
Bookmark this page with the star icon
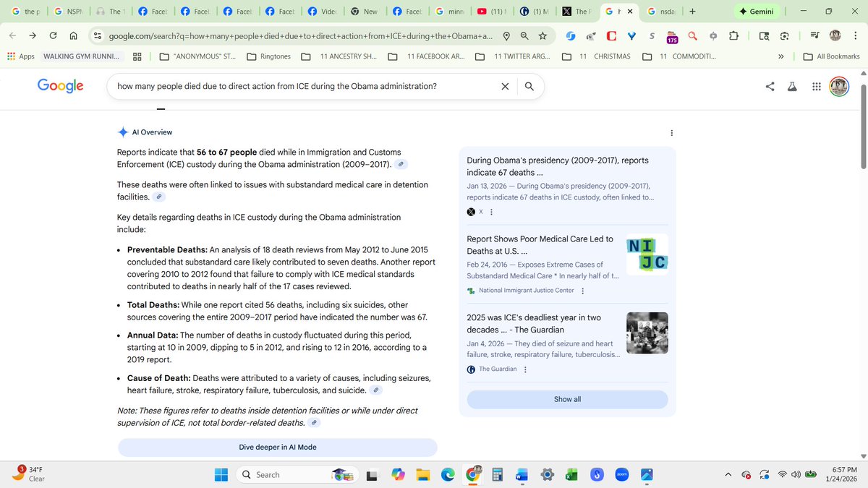click(x=542, y=36)
